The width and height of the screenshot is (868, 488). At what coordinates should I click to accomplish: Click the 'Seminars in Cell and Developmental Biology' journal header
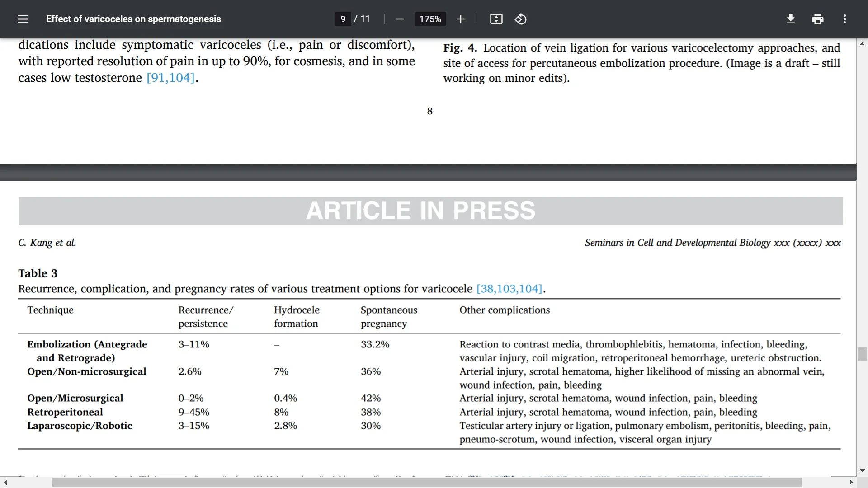tap(678, 243)
